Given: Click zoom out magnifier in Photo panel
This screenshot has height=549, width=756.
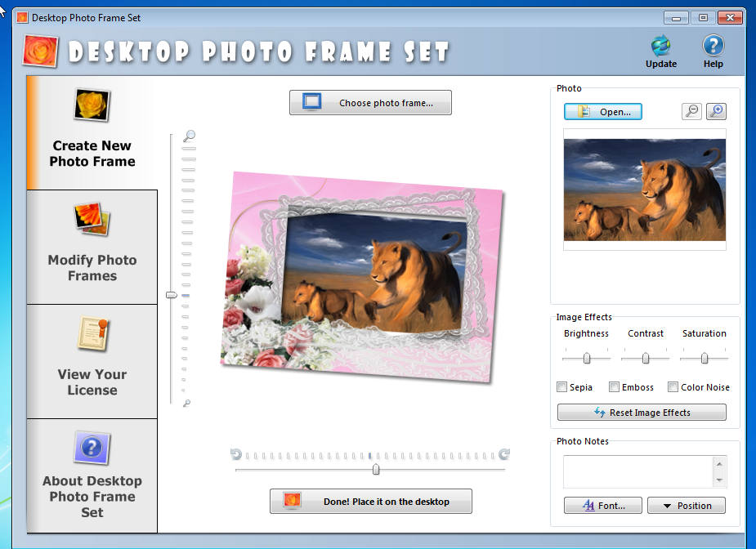Looking at the screenshot, I should [x=692, y=111].
